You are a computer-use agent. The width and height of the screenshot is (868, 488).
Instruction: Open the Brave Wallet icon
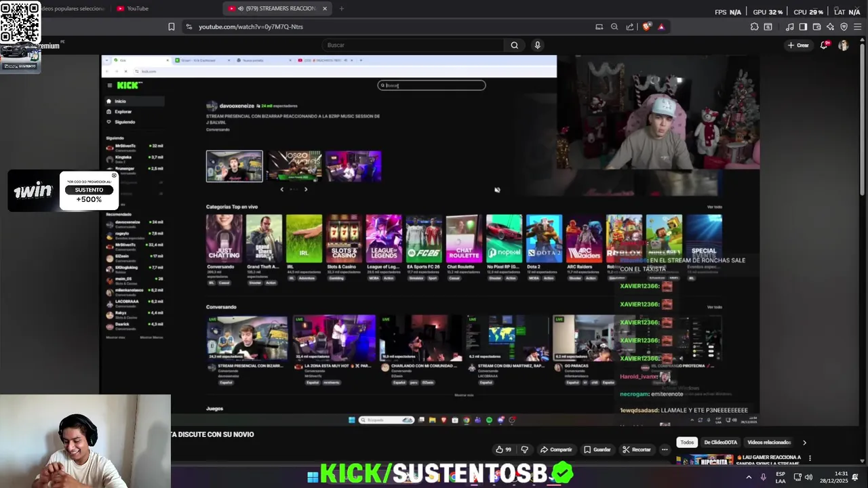[x=816, y=26]
